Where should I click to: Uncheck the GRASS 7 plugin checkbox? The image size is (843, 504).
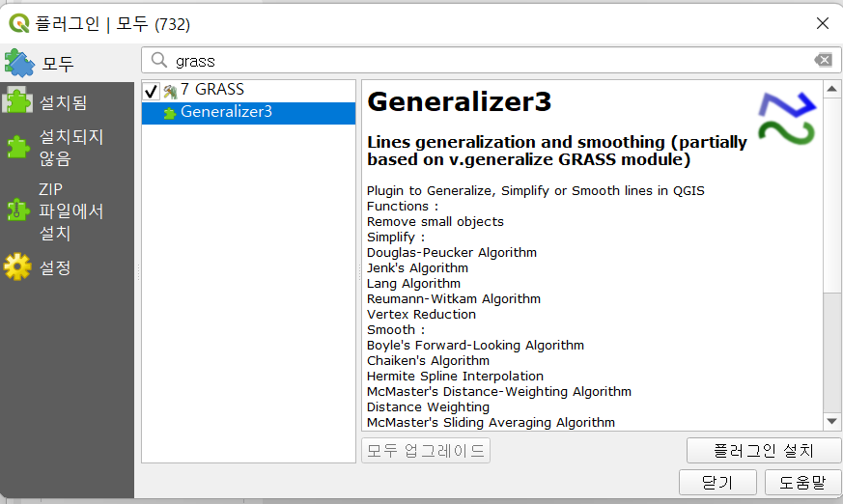[x=151, y=92]
